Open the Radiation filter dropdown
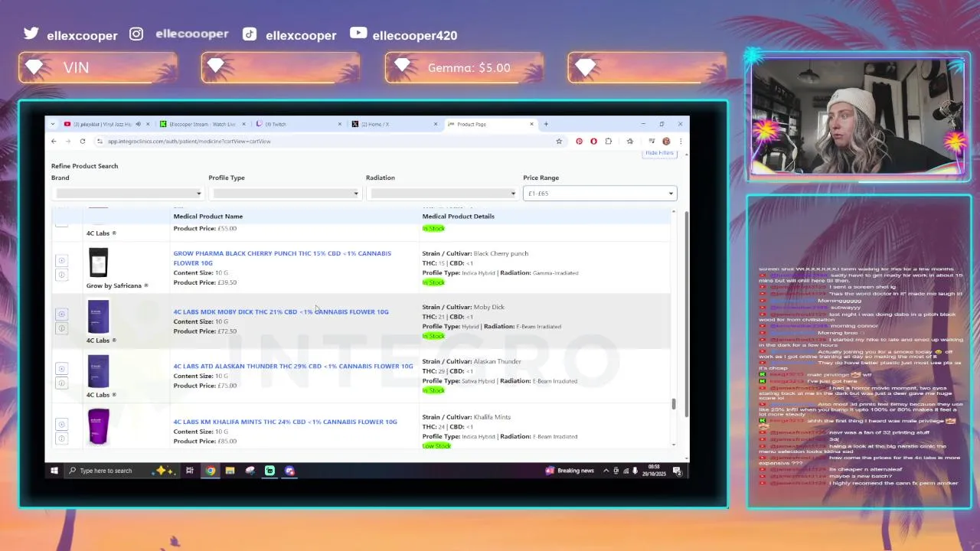 [442, 193]
